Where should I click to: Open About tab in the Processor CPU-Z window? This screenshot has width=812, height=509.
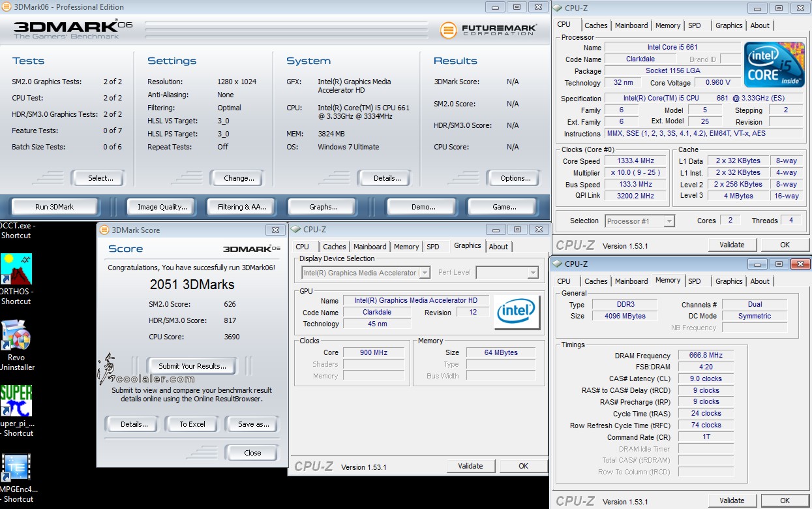click(x=760, y=25)
